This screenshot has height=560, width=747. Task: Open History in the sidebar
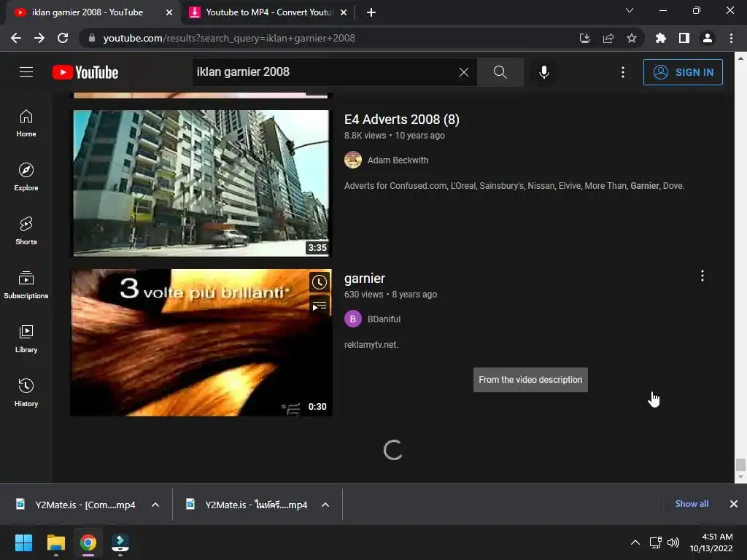click(x=26, y=393)
